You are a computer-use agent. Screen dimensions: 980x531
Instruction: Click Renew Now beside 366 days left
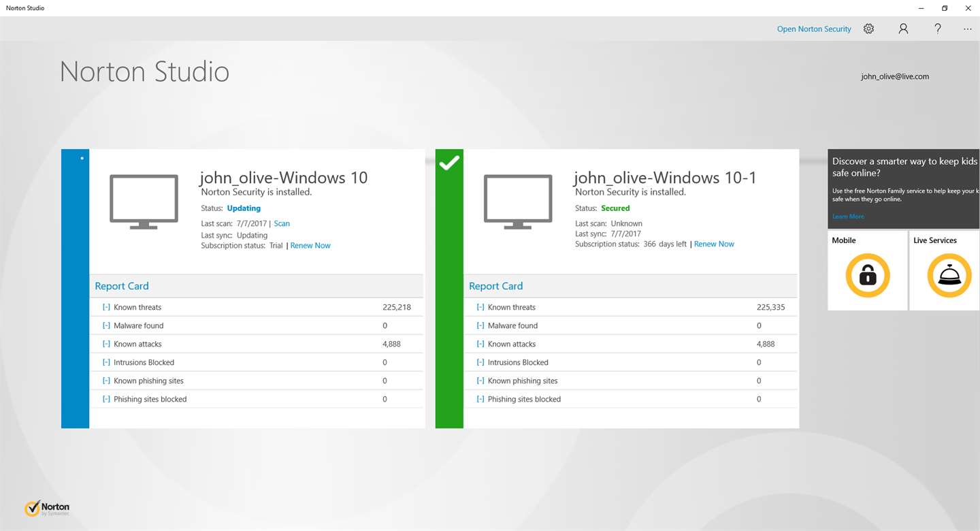click(714, 244)
